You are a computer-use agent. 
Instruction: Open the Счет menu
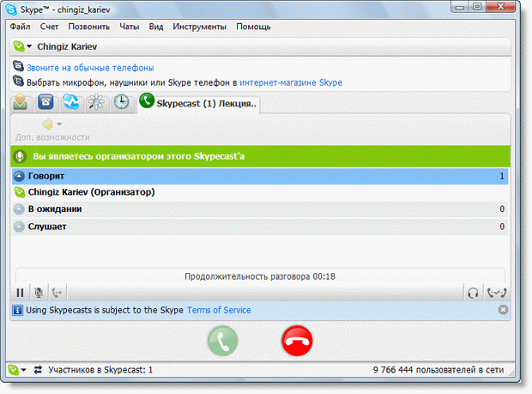pos(49,27)
